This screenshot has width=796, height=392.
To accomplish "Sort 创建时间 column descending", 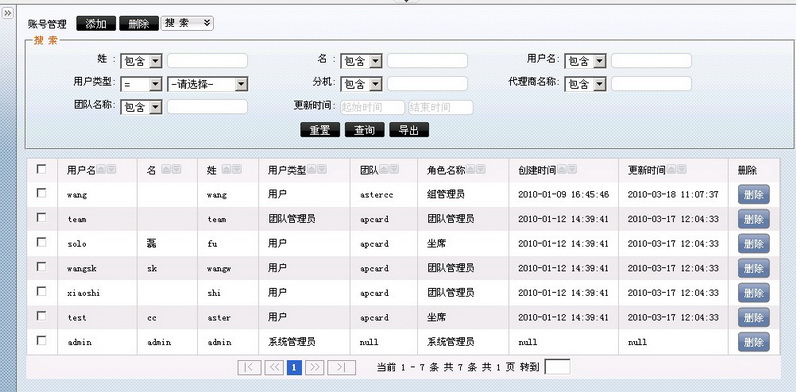I will pos(572,170).
